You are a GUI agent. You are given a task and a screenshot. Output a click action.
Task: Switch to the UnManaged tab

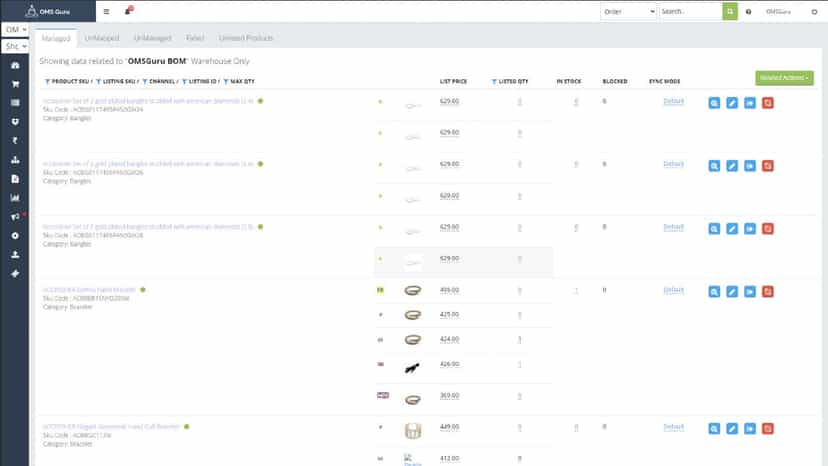pyautogui.click(x=153, y=38)
